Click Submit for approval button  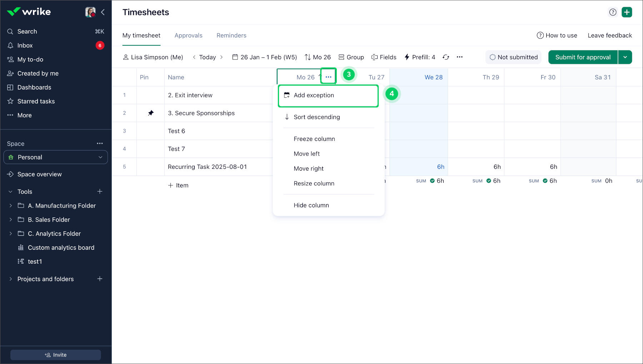click(583, 57)
